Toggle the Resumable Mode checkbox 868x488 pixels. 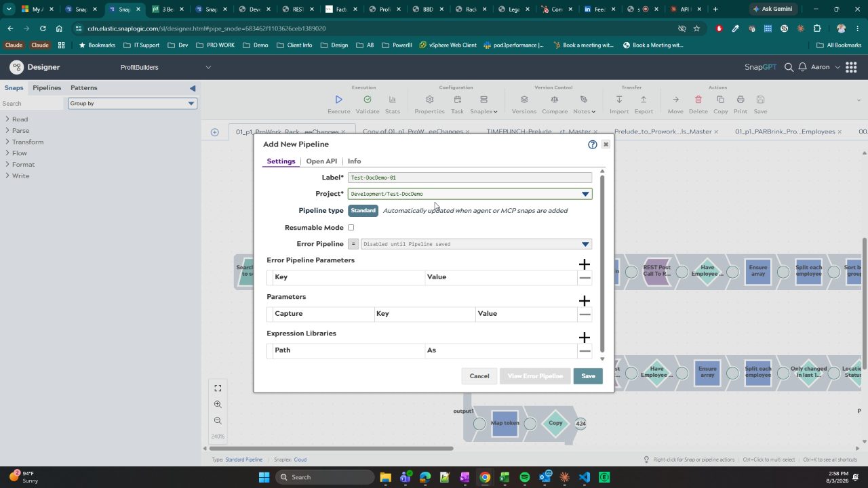coord(351,228)
